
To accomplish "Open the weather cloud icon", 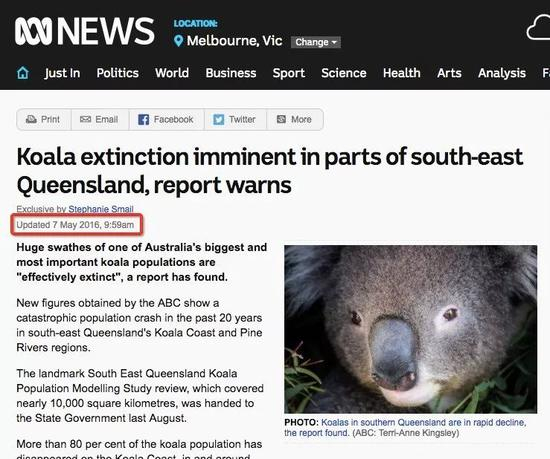I will tap(538, 28).
